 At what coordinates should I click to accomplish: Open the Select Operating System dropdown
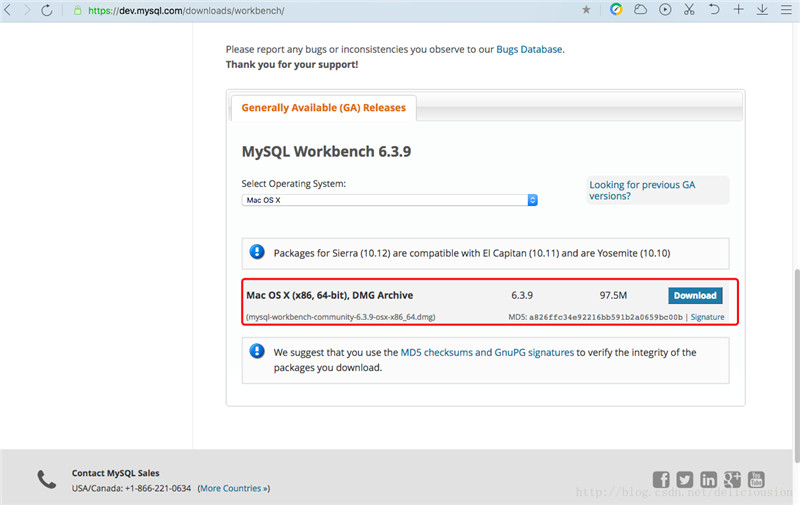point(390,200)
